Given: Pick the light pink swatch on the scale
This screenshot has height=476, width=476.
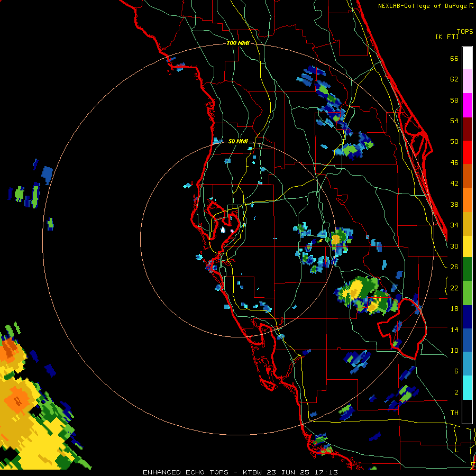Looking at the screenshot, I should point(467,81).
